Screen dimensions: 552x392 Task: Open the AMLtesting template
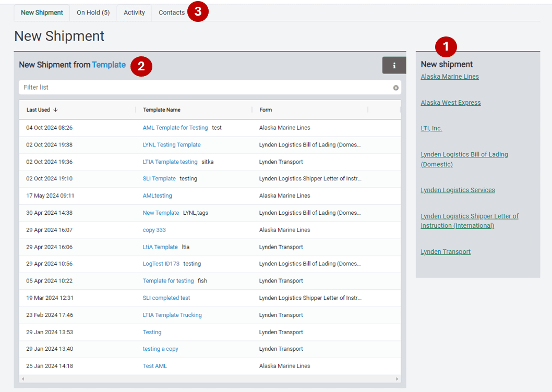coord(158,195)
